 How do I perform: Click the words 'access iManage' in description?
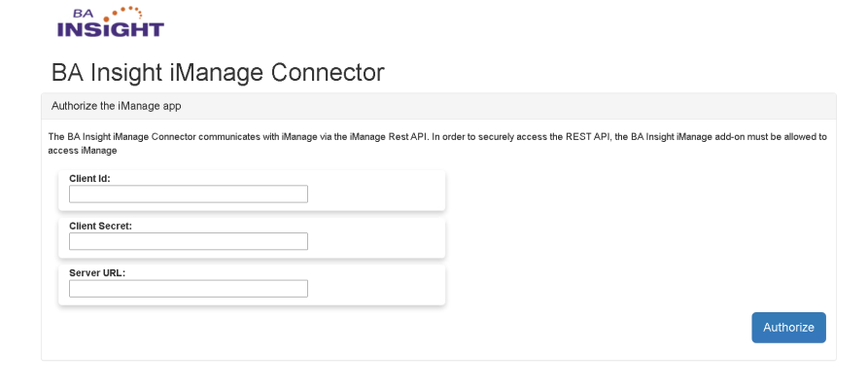pos(83,151)
